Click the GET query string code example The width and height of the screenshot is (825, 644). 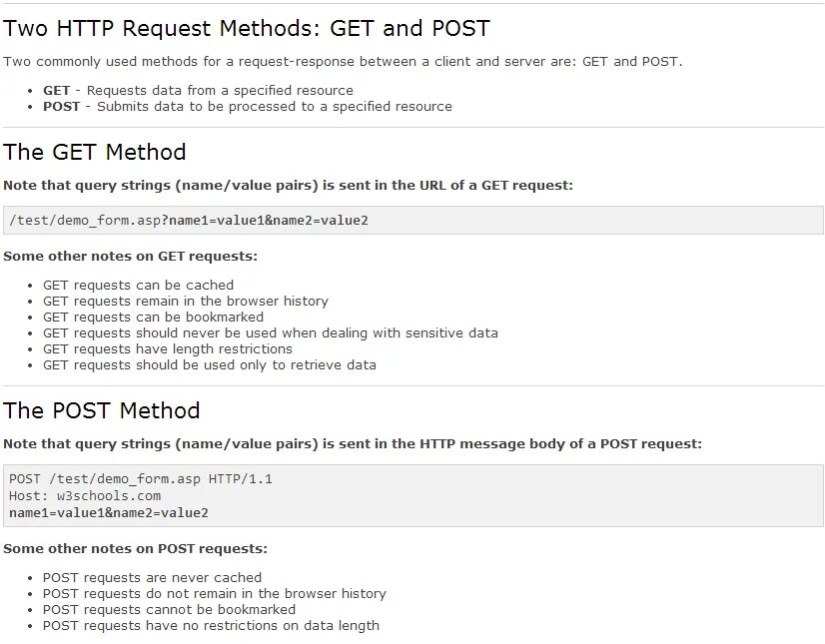(x=189, y=220)
